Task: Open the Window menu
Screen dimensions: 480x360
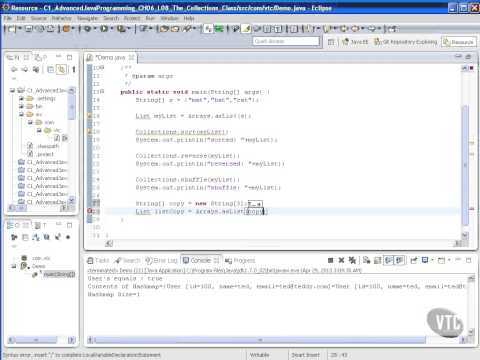Action: (x=170, y=18)
